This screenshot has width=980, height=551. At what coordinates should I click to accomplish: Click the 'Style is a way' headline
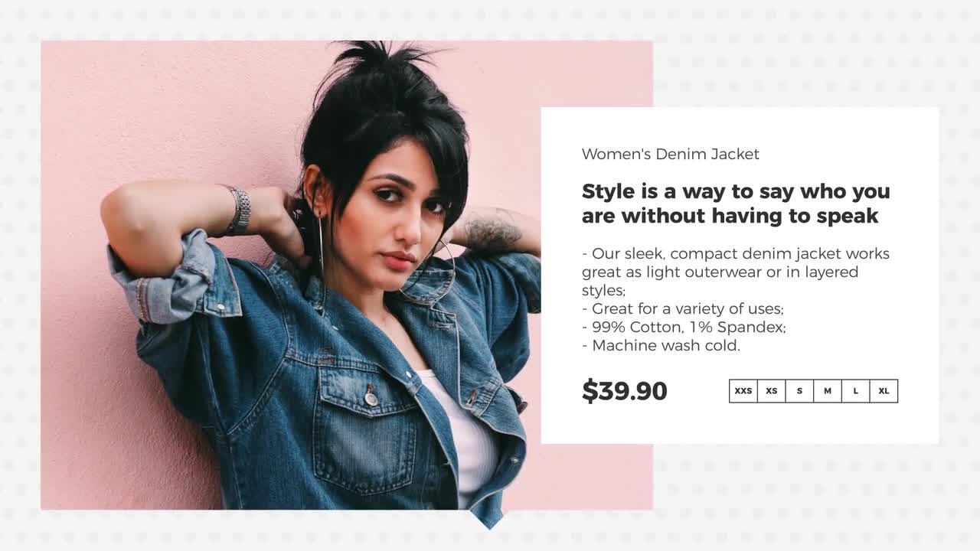pos(736,204)
